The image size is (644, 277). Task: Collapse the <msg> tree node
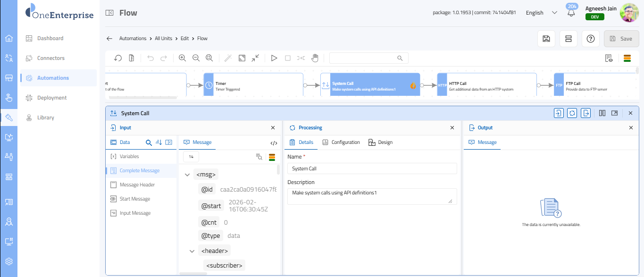[187, 175]
